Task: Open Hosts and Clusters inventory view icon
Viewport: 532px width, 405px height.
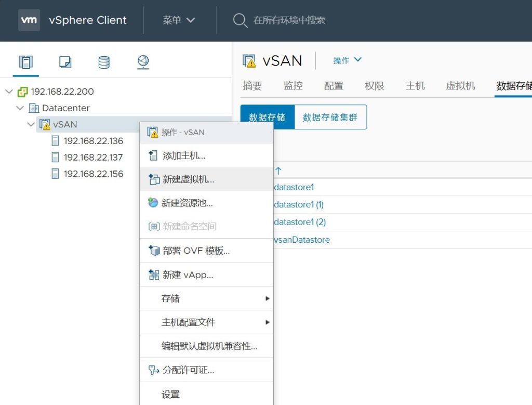Action: (26, 62)
